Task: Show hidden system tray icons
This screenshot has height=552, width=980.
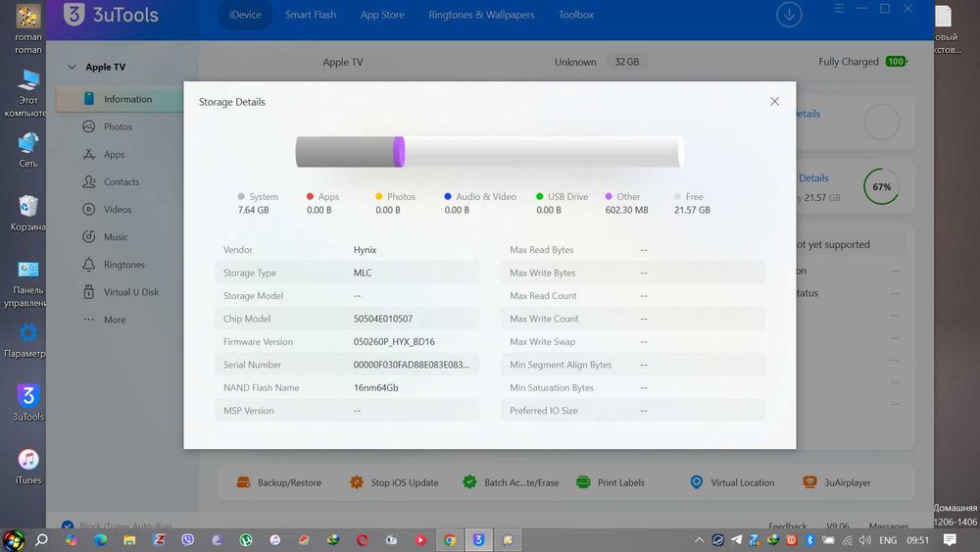Action: click(699, 540)
